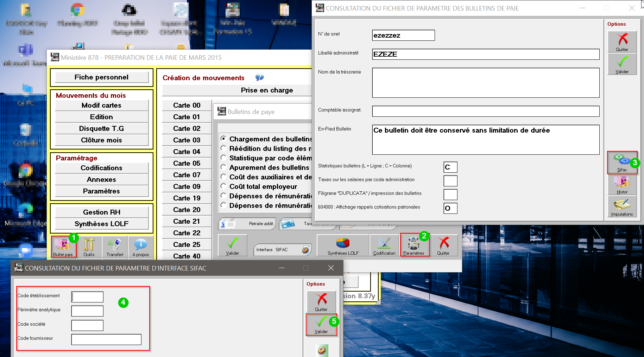This screenshot has height=357, width=644.
Task: Choose Apurement des bulletins radio button
Action: (223, 167)
